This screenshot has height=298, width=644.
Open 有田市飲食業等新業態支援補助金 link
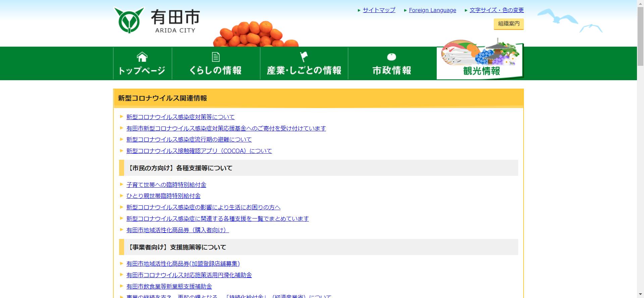[169, 287]
